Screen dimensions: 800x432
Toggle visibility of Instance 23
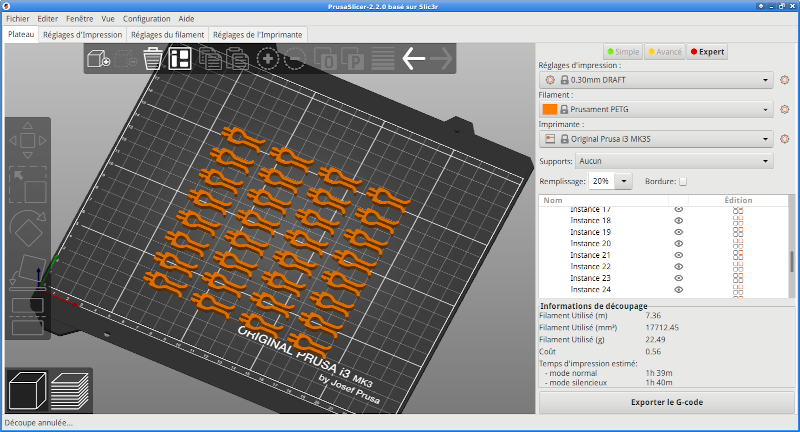679,278
